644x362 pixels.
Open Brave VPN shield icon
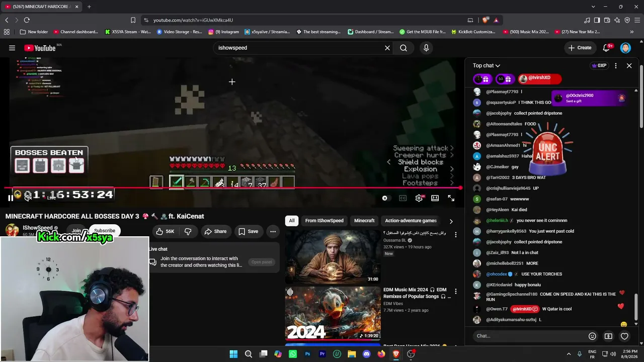click(x=627, y=20)
